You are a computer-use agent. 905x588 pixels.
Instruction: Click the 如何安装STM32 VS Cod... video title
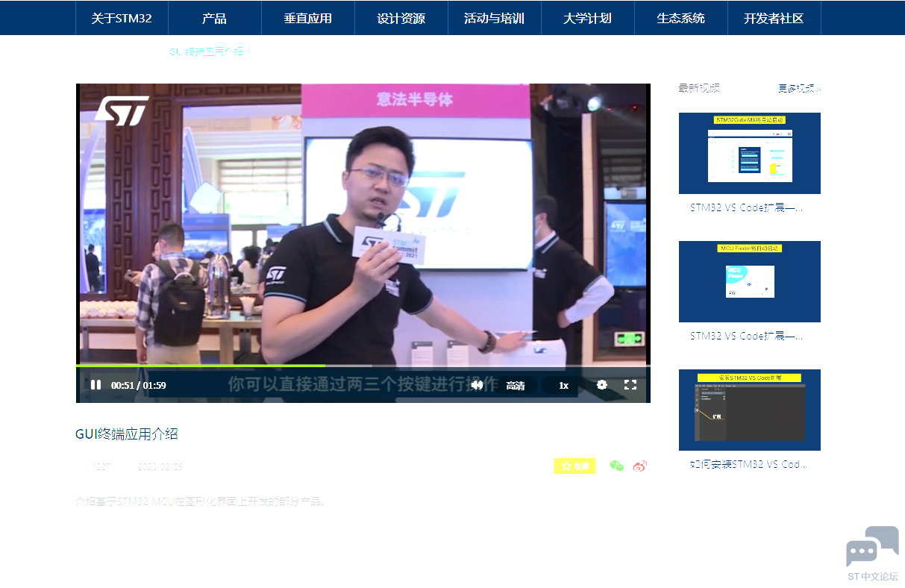coord(748,464)
